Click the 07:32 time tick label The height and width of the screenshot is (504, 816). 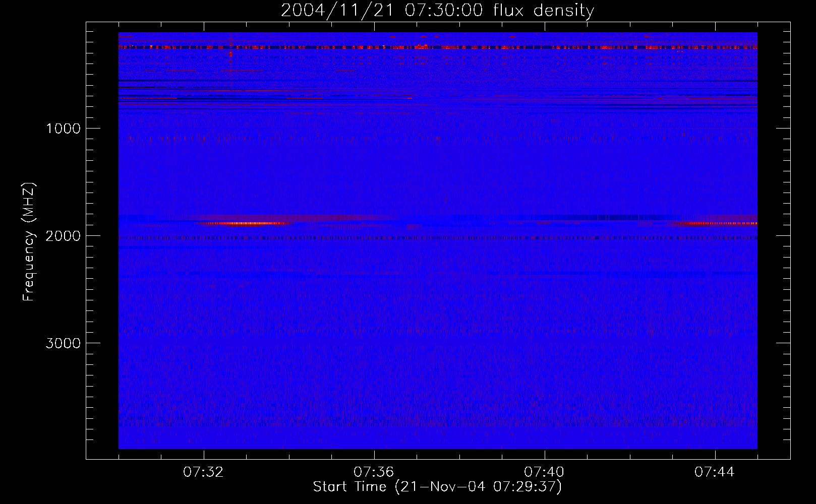[203, 472]
